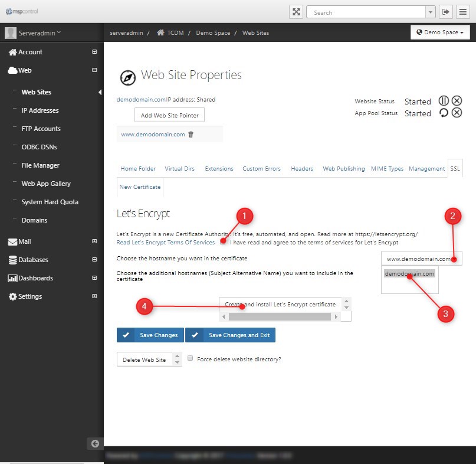Open Domains in sidebar
Screen dimensions: 476x464
tap(34, 220)
